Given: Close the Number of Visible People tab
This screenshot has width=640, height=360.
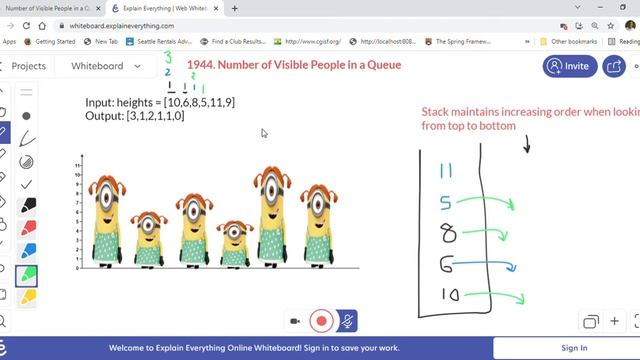Looking at the screenshot, I should [98, 9].
